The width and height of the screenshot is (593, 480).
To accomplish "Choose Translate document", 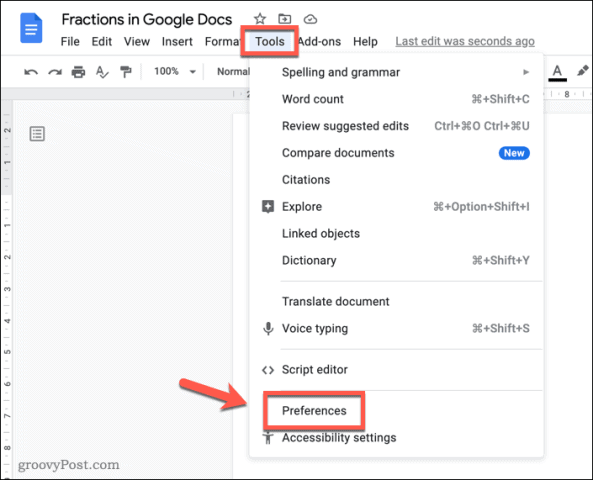I will (x=396, y=301).
